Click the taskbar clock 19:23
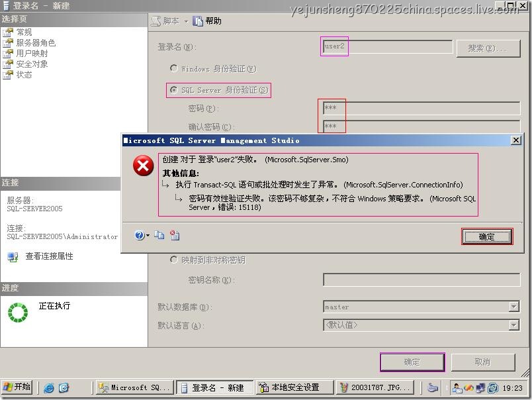Viewport: 532px width, 400px height. click(512, 388)
